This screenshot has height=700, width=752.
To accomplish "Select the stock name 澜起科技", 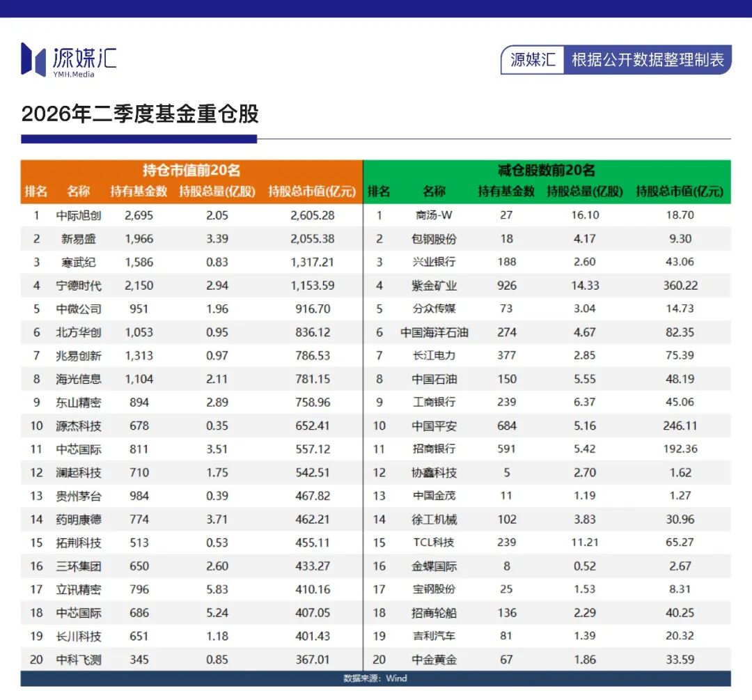I will [79, 473].
